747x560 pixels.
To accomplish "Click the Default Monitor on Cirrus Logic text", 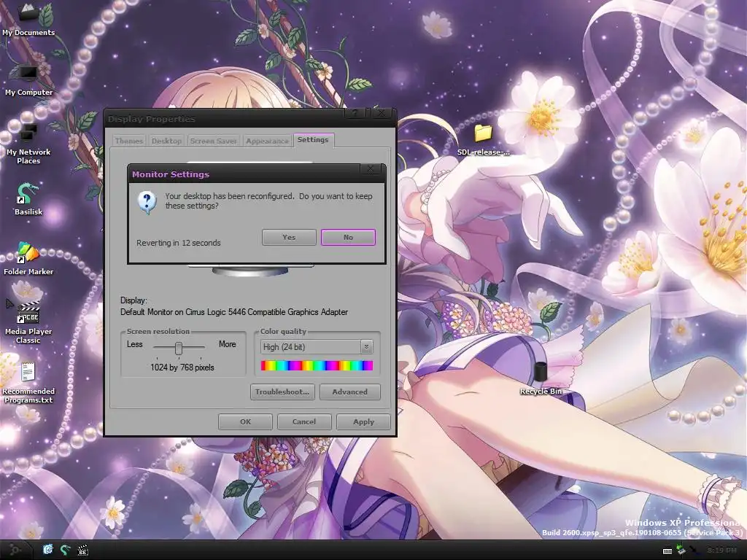I will [234, 312].
